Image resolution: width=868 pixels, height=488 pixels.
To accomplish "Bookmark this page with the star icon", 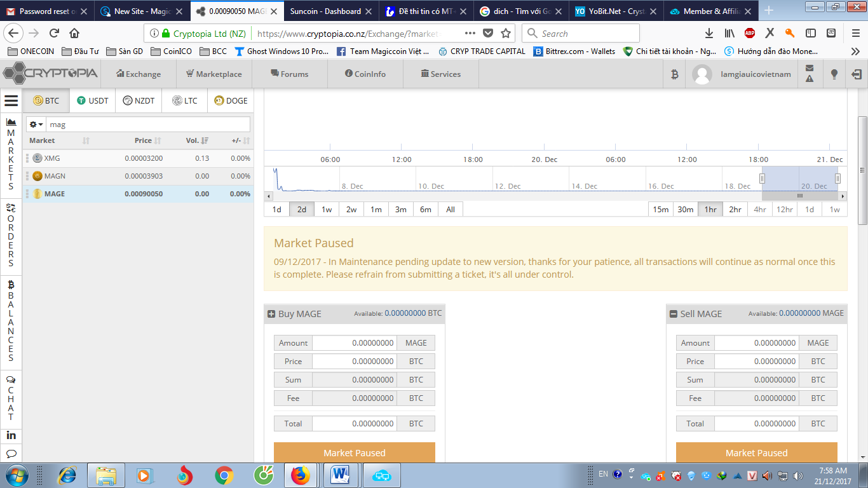I will [506, 34].
